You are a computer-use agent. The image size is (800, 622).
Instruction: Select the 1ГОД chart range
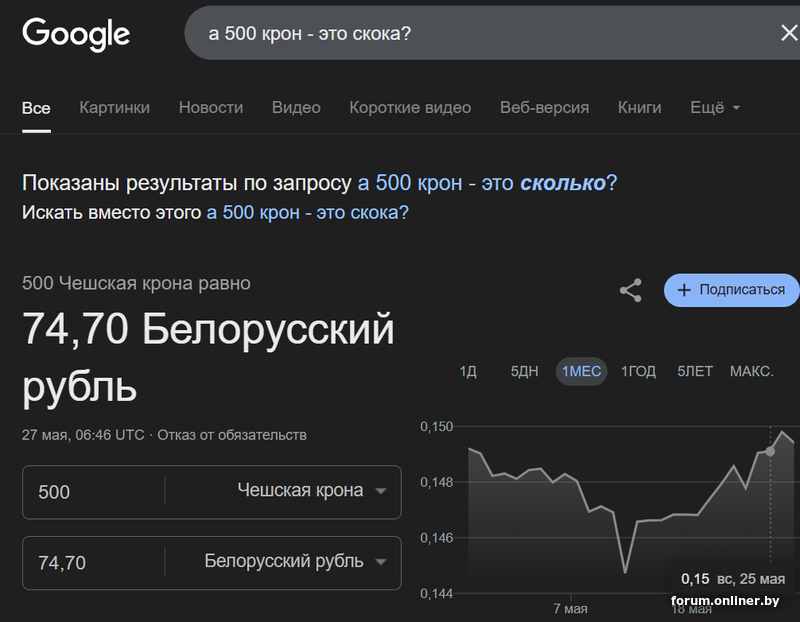point(638,372)
